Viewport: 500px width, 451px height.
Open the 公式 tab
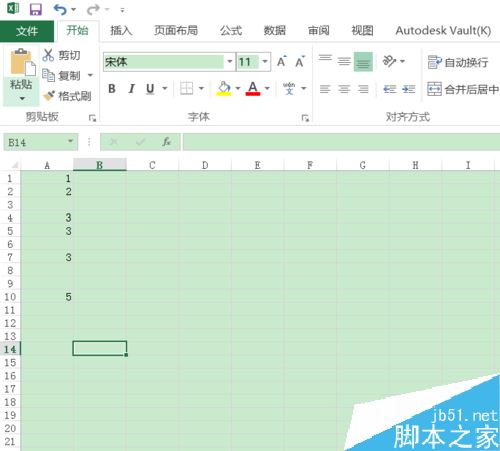click(x=231, y=31)
